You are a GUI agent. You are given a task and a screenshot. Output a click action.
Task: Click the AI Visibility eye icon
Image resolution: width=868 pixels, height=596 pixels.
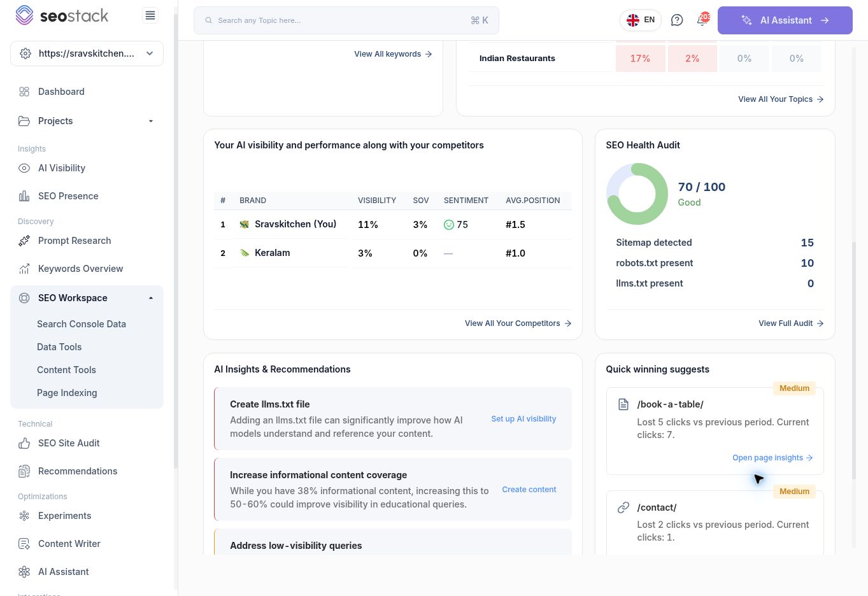point(24,168)
